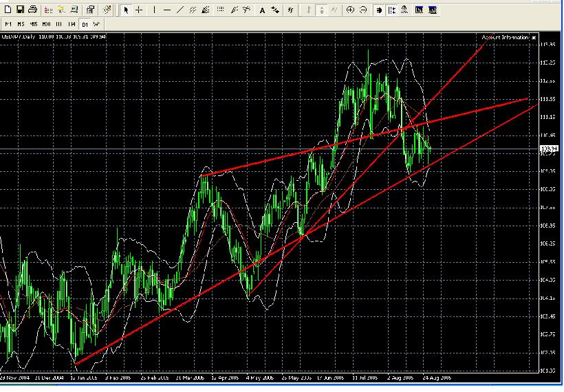This screenshot has width=564, height=392.
Task: Switch to the M5 timeframe
Action: coord(21,24)
